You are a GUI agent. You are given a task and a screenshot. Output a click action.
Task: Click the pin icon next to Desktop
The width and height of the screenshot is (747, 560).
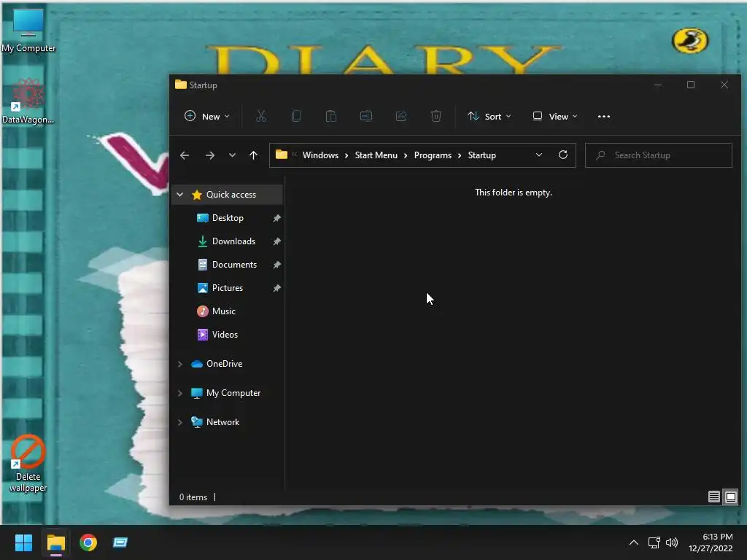[276, 218]
